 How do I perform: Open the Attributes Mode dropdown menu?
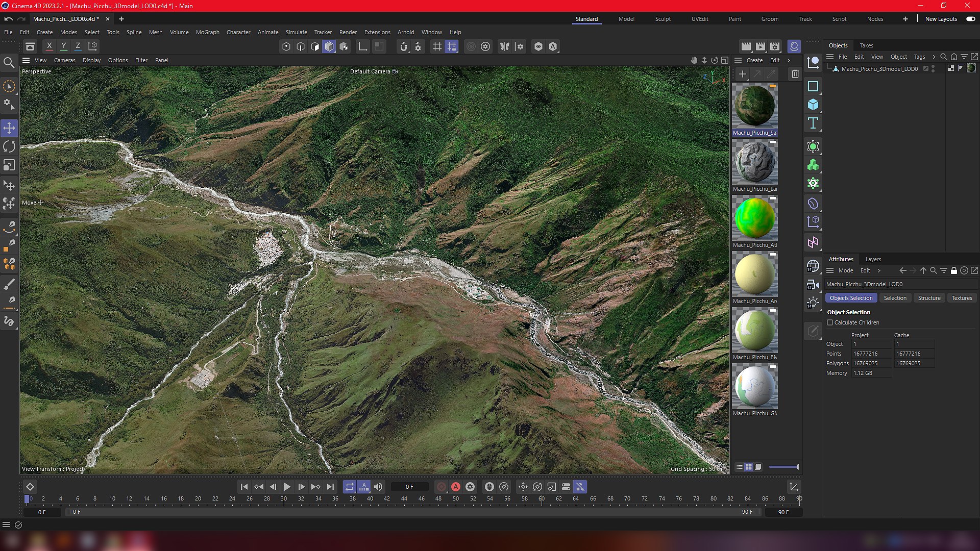(846, 270)
